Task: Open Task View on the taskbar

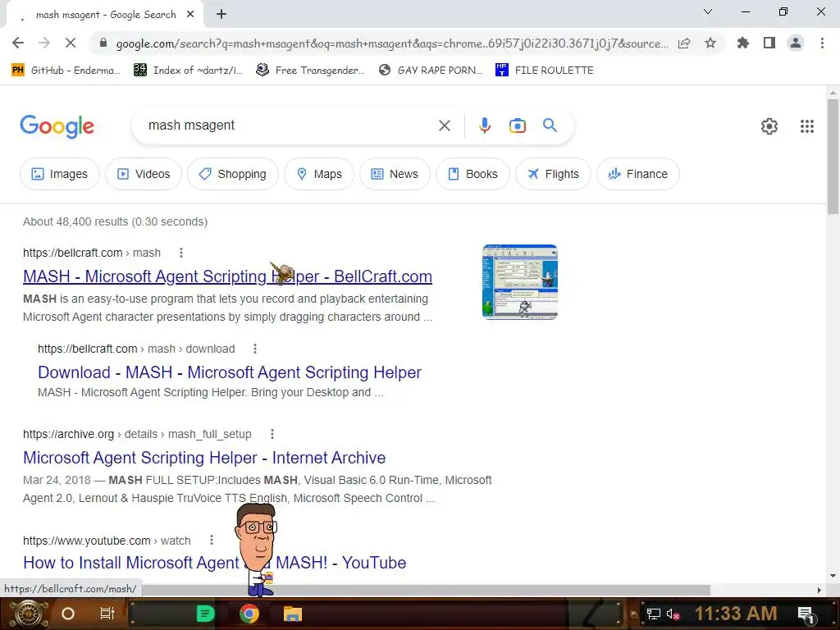Action: pyautogui.click(x=107, y=614)
